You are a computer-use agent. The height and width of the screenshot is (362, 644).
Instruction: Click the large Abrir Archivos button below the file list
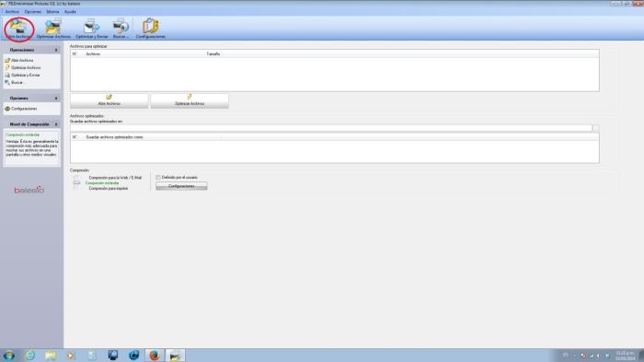coord(109,100)
